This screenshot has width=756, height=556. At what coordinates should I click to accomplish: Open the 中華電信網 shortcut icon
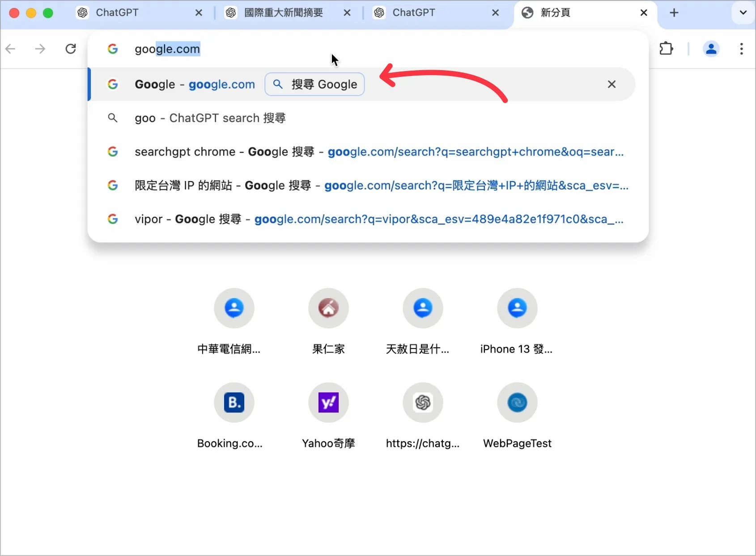[x=234, y=308]
